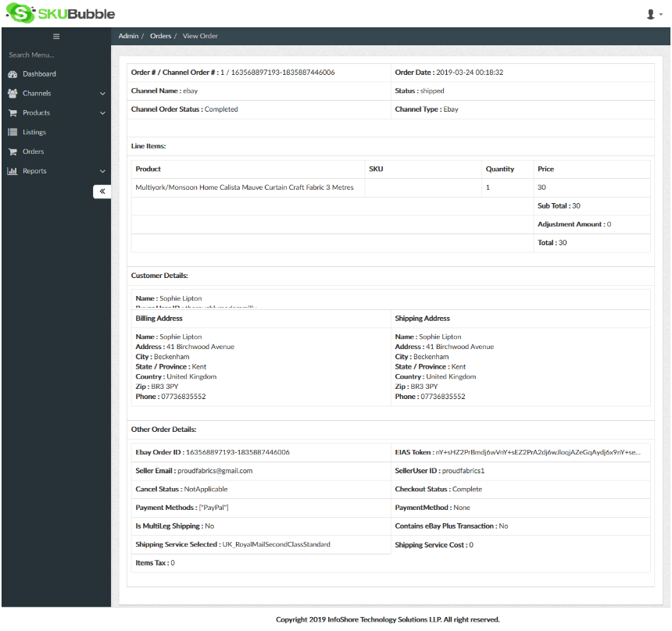Click the Customer Details inner scroll panel

391,299
